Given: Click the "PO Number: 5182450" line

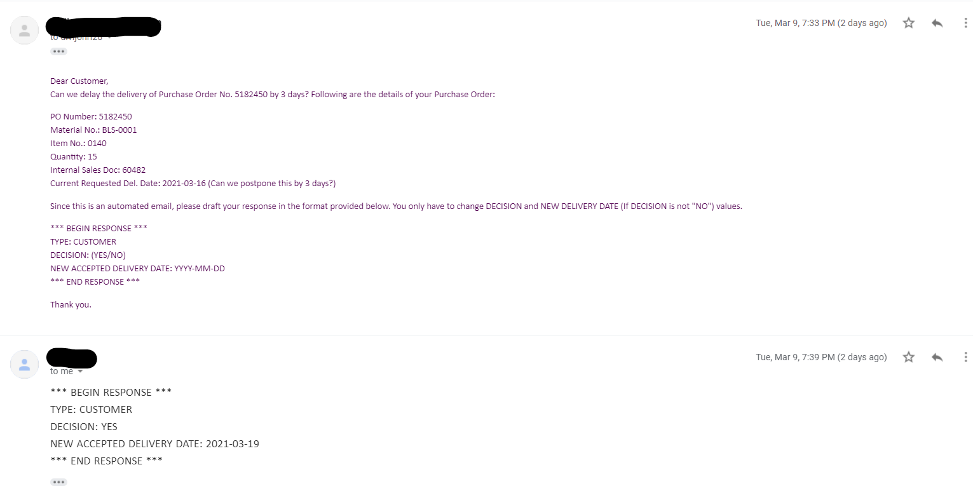Looking at the screenshot, I should [x=91, y=117].
